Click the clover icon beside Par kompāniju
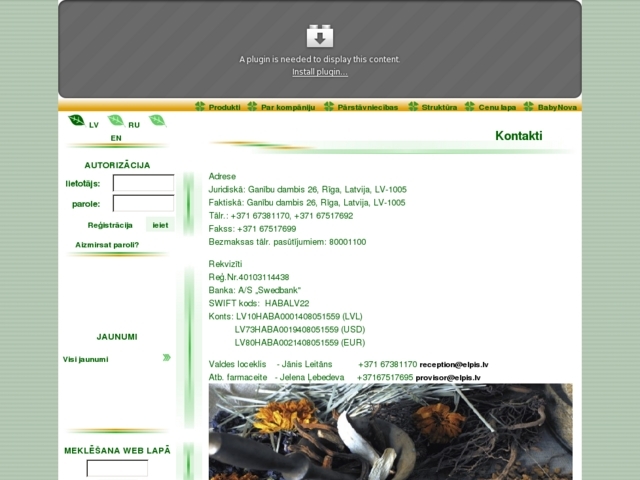The height and width of the screenshot is (480, 640). click(x=252, y=106)
